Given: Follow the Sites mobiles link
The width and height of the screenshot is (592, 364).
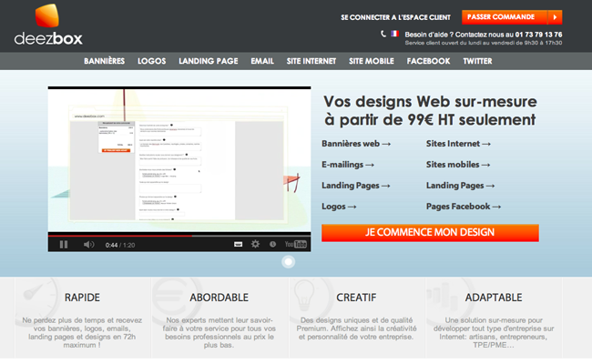Looking at the screenshot, I should coord(458,165).
